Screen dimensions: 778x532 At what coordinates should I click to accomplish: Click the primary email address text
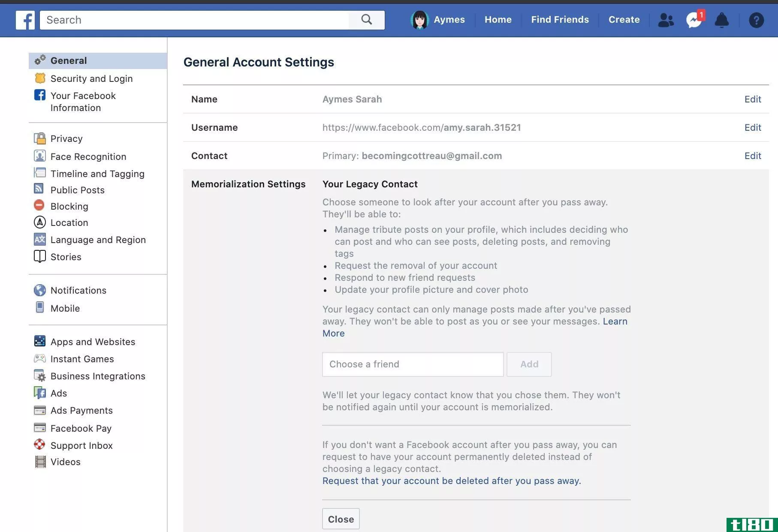(x=431, y=156)
